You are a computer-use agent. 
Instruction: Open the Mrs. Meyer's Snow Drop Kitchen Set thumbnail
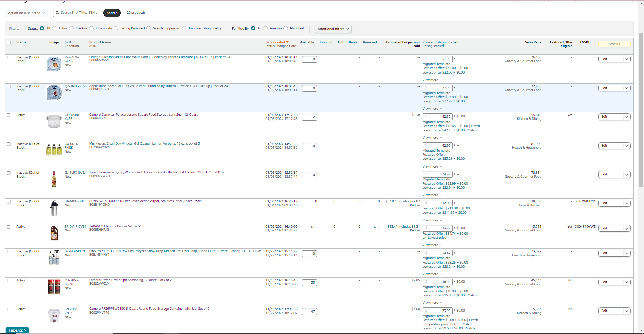pos(54,258)
